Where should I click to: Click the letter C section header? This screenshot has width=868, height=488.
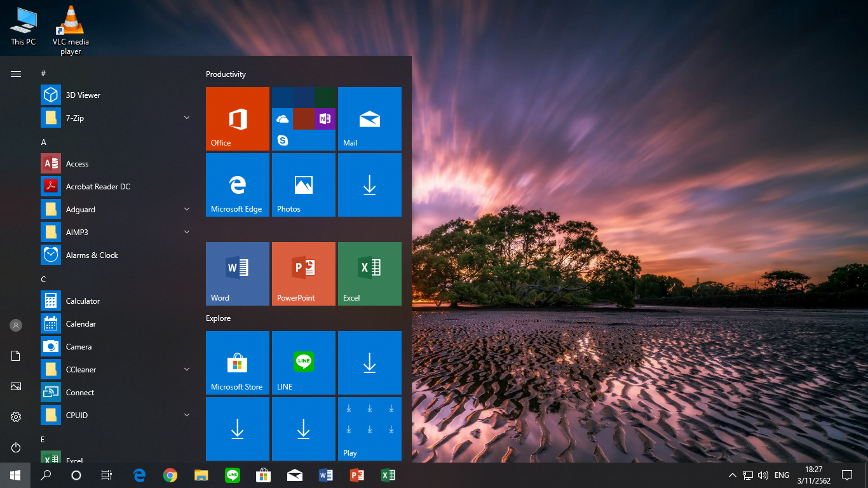coord(44,280)
